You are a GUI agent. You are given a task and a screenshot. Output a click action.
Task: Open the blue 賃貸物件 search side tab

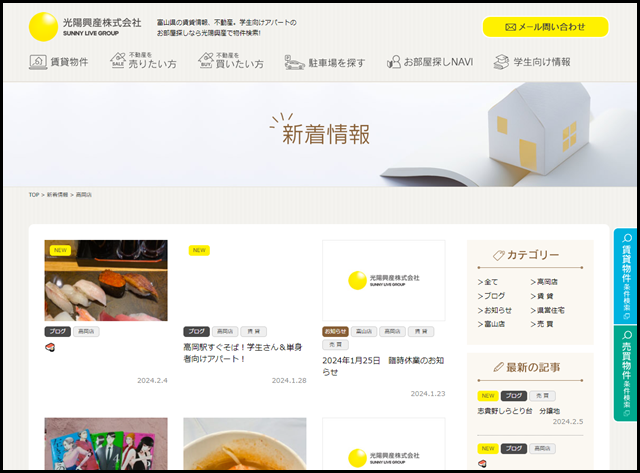coord(626,276)
